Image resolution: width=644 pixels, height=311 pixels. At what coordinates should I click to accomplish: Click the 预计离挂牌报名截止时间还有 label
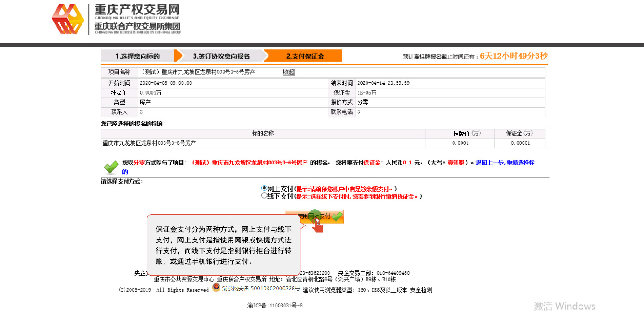441,56
